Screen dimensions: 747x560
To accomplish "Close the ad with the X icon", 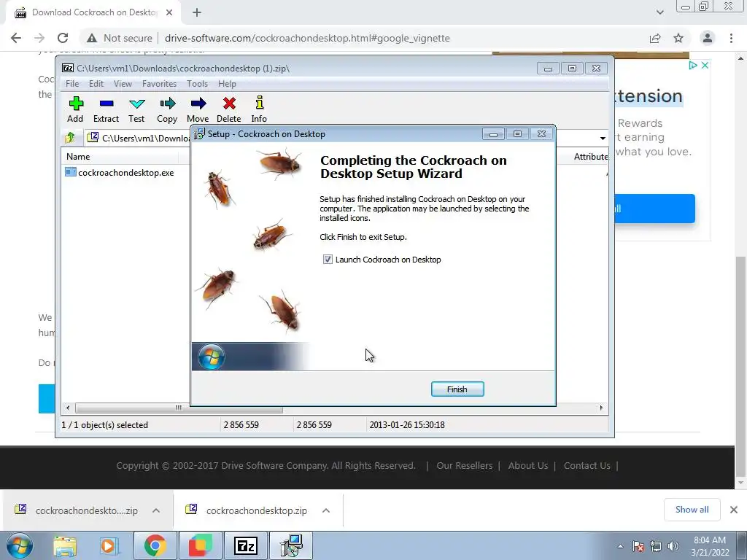I will [705, 65].
